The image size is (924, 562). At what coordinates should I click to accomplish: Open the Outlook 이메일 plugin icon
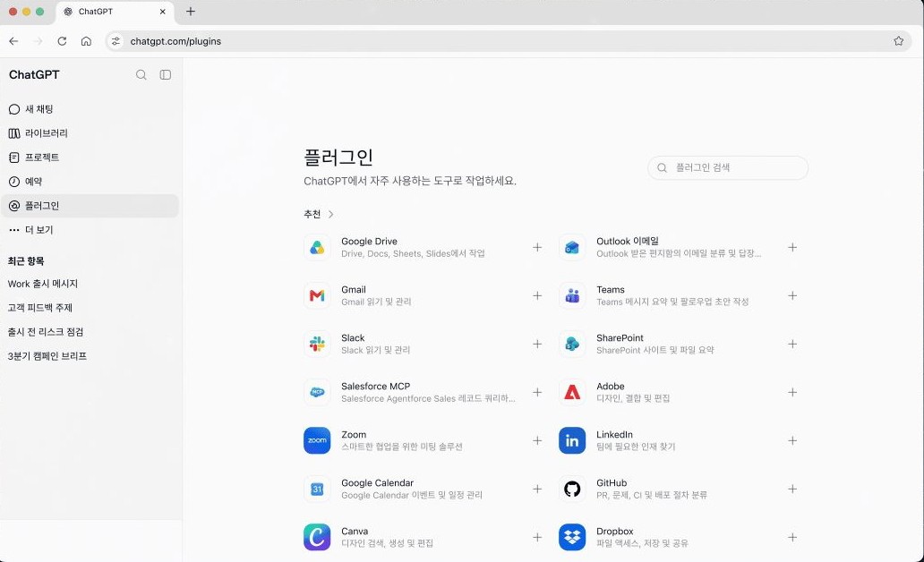pyautogui.click(x=572, y=247)
